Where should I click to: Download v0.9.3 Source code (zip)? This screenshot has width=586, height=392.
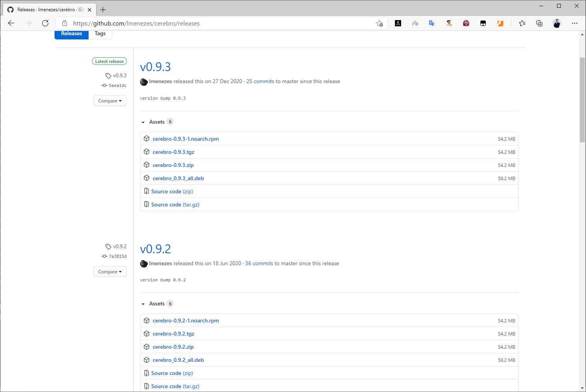pyautogui.click(x=172, y=191)
